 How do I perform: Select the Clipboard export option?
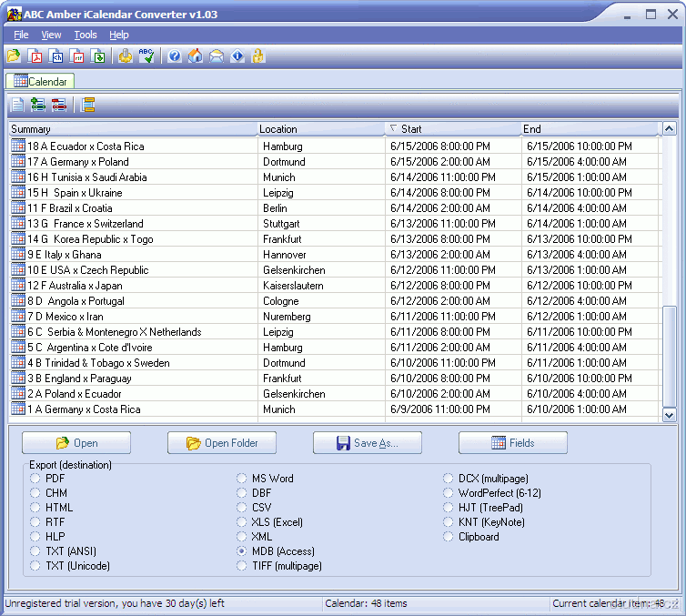449,537
